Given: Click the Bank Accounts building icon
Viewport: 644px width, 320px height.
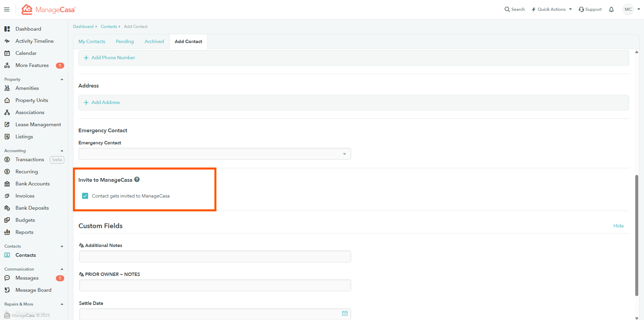Looking at the screenshot, I should click(7, 184).
